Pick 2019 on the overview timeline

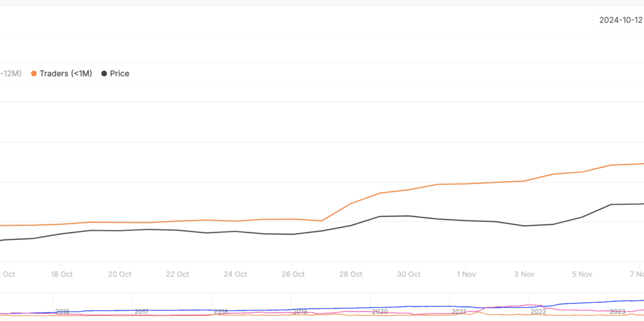(x=300, y=312)
